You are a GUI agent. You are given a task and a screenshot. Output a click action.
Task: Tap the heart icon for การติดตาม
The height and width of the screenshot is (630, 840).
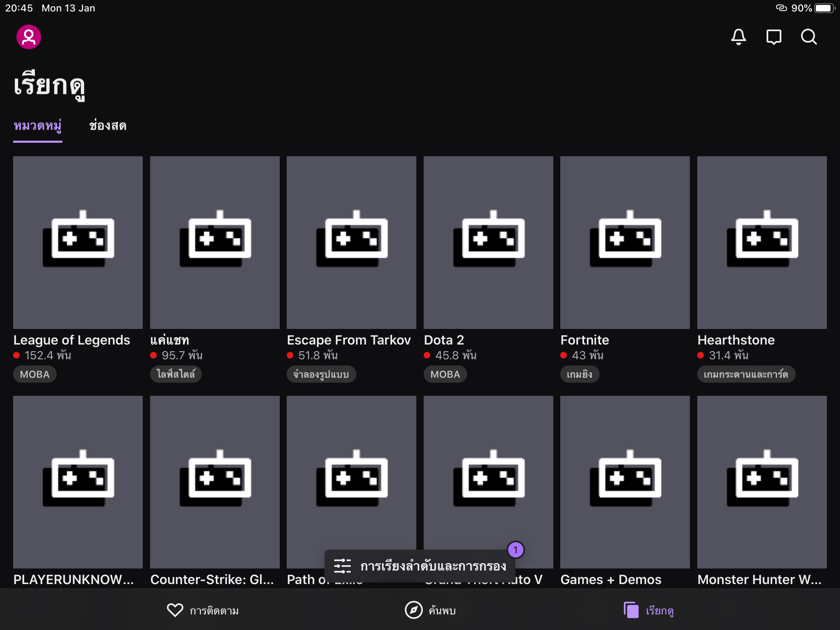click(x=175, y=610)
